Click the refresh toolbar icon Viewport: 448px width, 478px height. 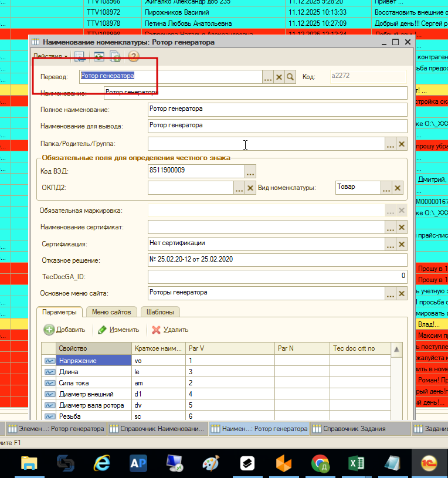coord(99,56)
